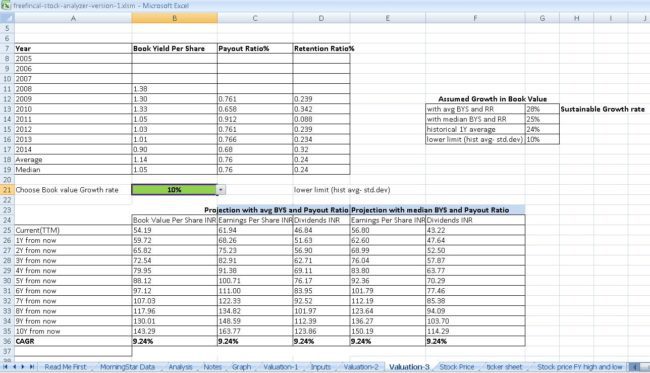Select the 2010 retention ratio 0.342

tap(321, 109)
